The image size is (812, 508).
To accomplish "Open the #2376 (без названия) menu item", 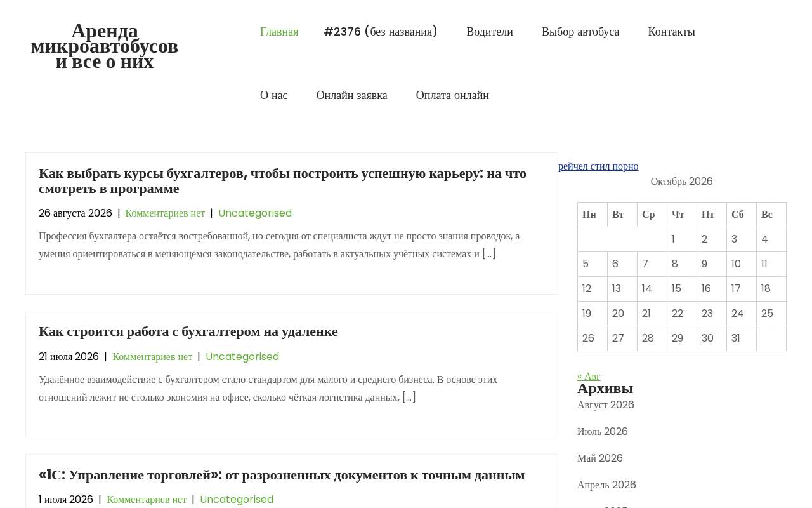I will (380, 32).
